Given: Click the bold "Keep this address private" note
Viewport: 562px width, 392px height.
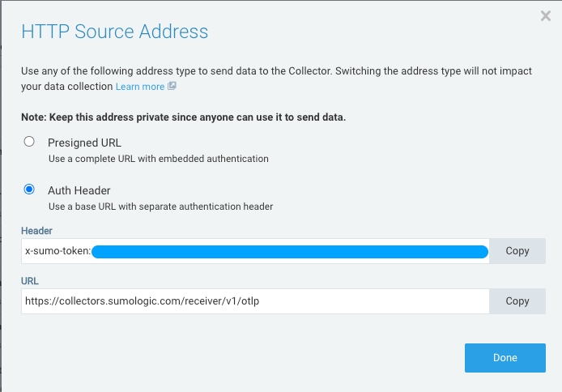Looking at the screenshot, I should (184, 117).
